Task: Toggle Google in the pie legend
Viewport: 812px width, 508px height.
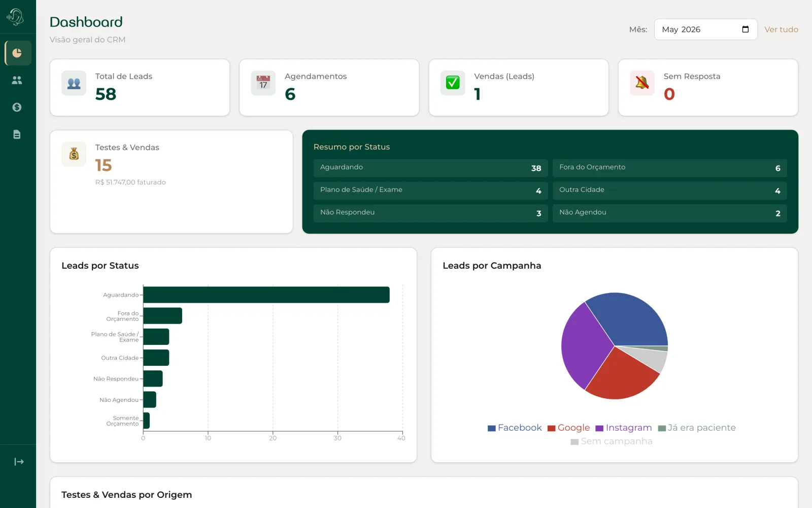Action: point(569,428)
